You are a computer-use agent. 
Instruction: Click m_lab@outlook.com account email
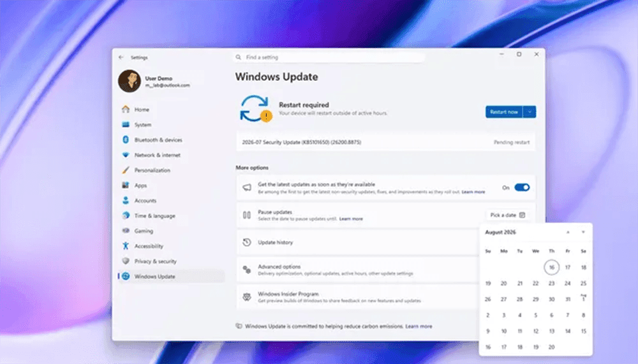tap(167, 85)
